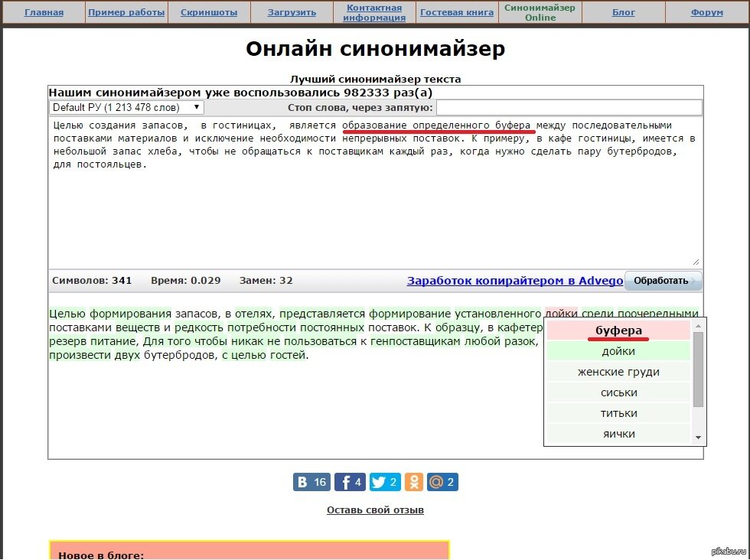This screenshot has width=750, height=560.
Task: Open the 'Заработок копирайтером в Advego' link
Action: point(513,281)
